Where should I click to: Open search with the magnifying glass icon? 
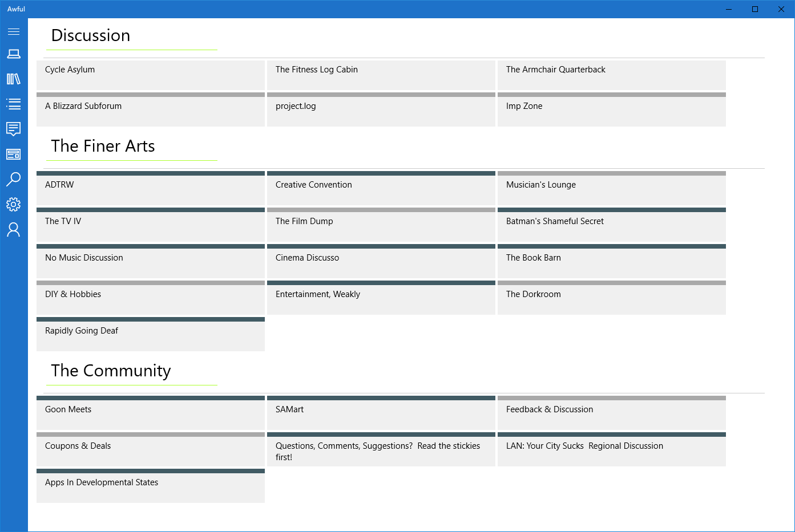tap(14, 179)
